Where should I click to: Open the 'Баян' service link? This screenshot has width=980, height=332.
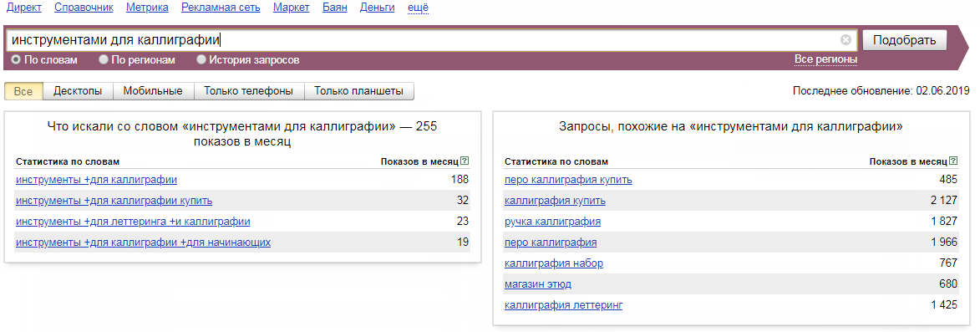[335, 8]
